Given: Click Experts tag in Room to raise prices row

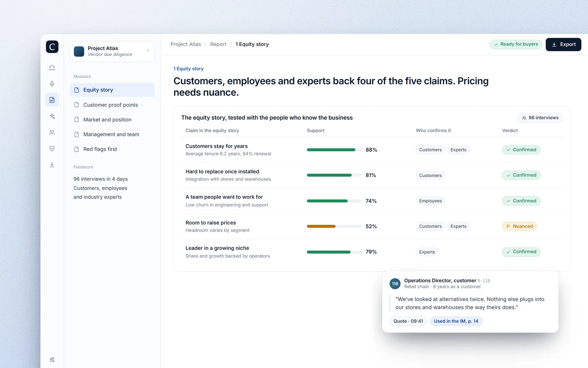Looking at the screenshot, I should tap(458, 226).
